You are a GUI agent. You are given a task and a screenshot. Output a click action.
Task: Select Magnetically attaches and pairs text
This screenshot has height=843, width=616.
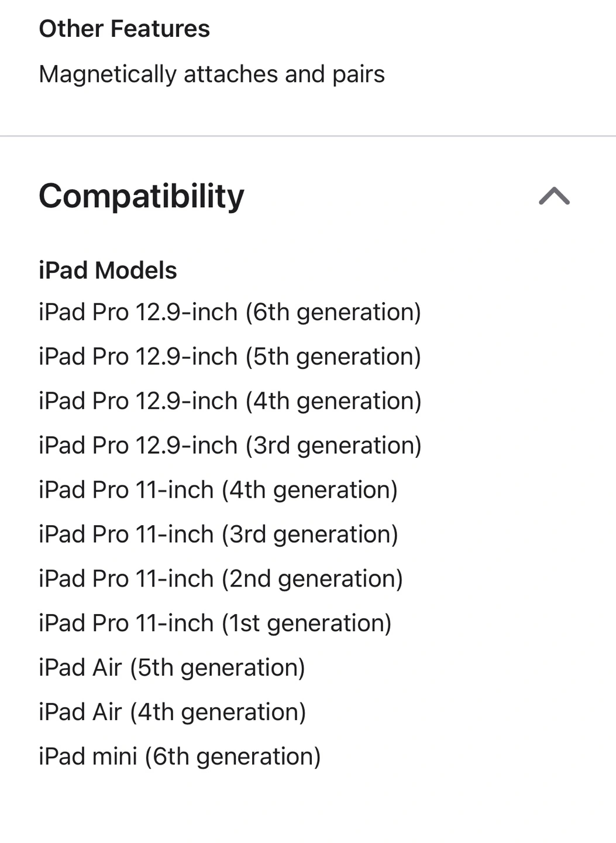click(x=212, y=74)
